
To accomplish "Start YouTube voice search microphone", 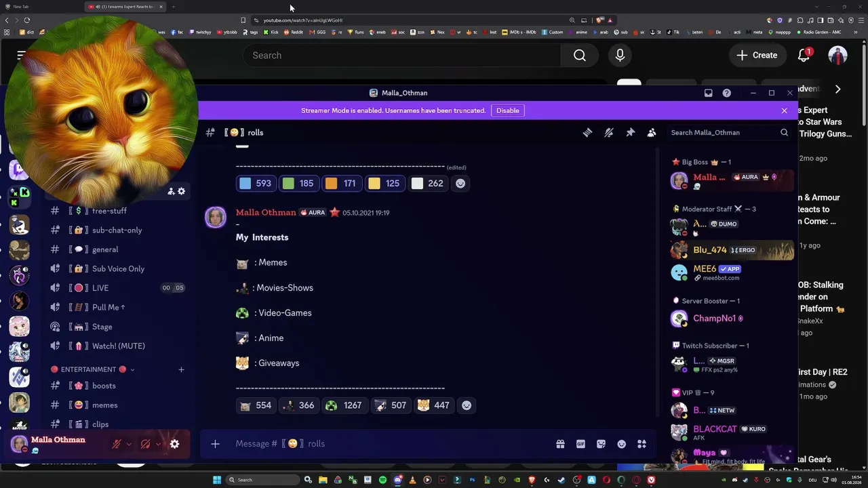I will coord(620,56).
